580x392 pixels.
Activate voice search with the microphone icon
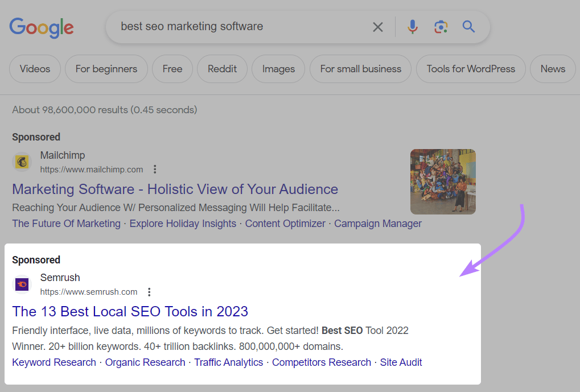point(412,26)
